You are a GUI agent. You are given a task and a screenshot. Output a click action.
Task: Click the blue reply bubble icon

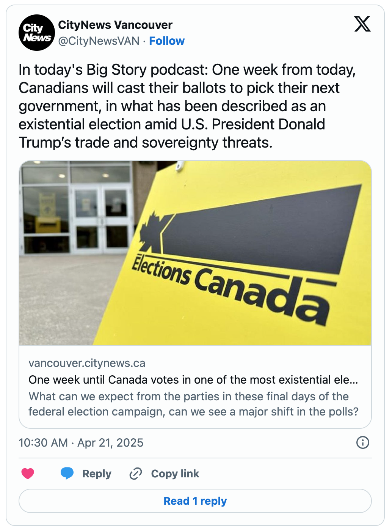67,473
